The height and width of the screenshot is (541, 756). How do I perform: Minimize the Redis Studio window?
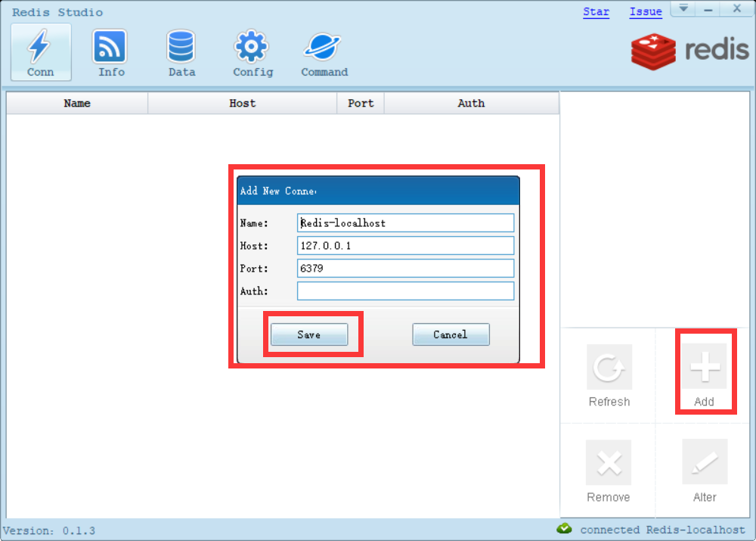(x=708, y=8)
